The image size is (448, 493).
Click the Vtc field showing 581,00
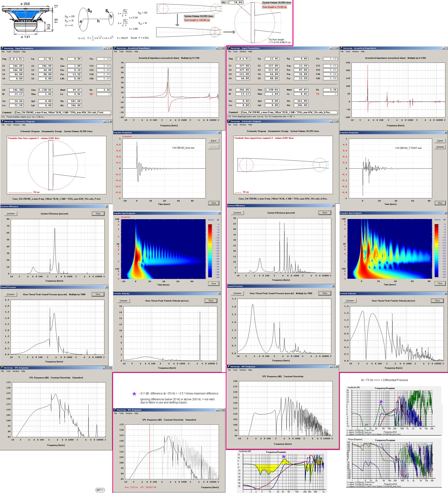(75, 101)
